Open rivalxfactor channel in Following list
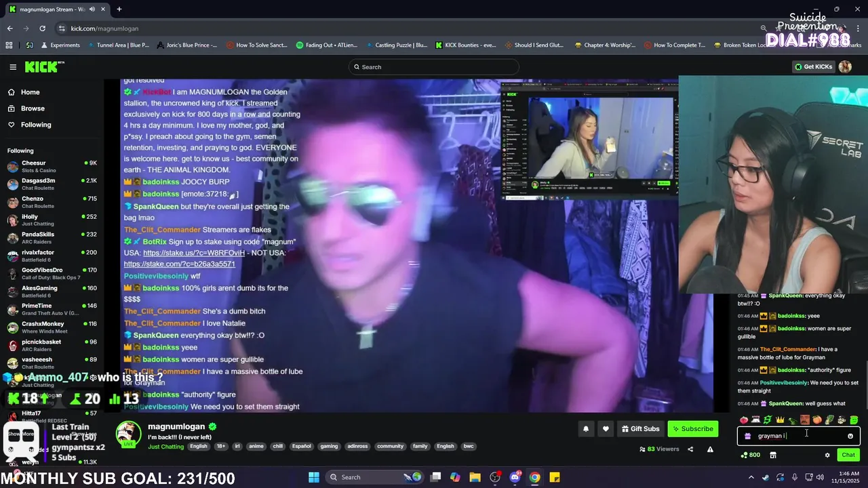Screen dimensions: 868x488 point(52,256)
